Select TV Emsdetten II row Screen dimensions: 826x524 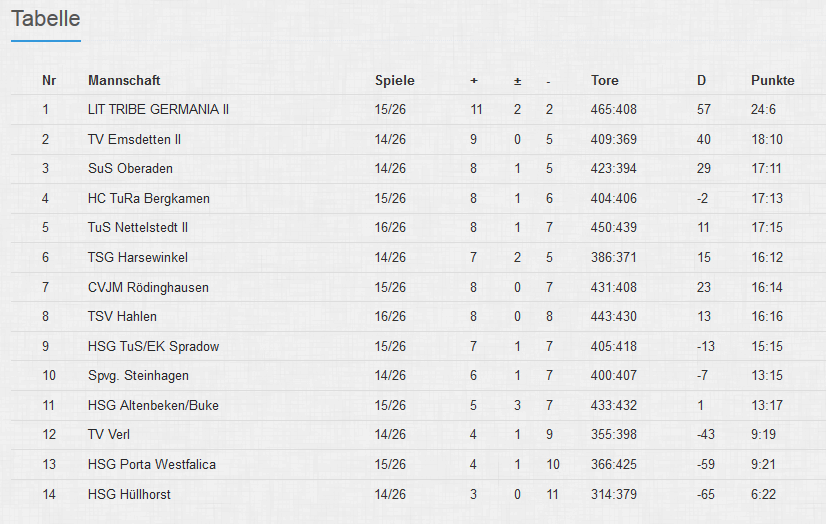(134, 139)
